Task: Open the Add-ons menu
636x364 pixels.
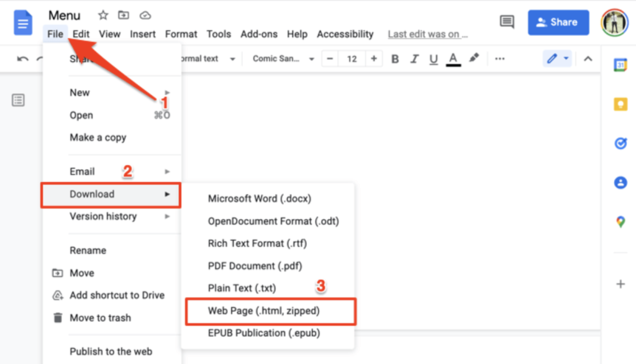Action: (259, 34)
